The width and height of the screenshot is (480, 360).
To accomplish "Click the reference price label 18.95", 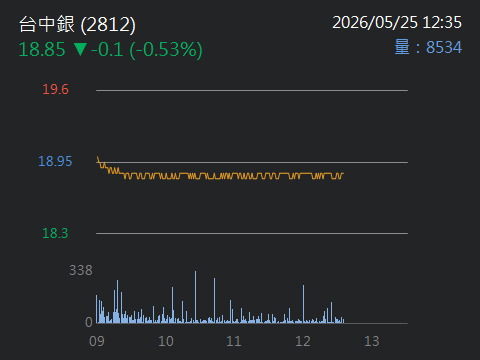I will (55, 161).
